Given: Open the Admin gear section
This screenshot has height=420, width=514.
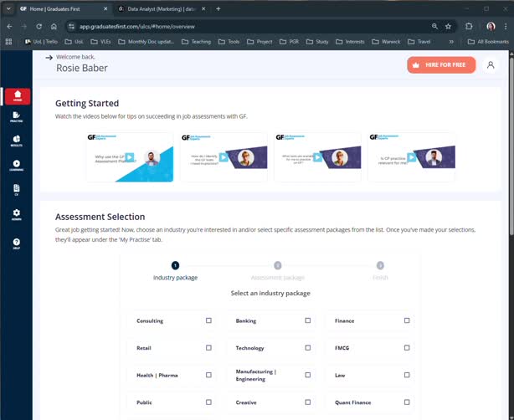Looking at the screenshot, I should click(17, 214).
